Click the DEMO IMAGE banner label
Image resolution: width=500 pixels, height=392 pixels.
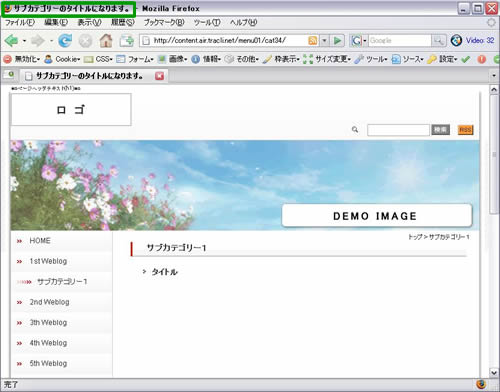coord(377,216)
